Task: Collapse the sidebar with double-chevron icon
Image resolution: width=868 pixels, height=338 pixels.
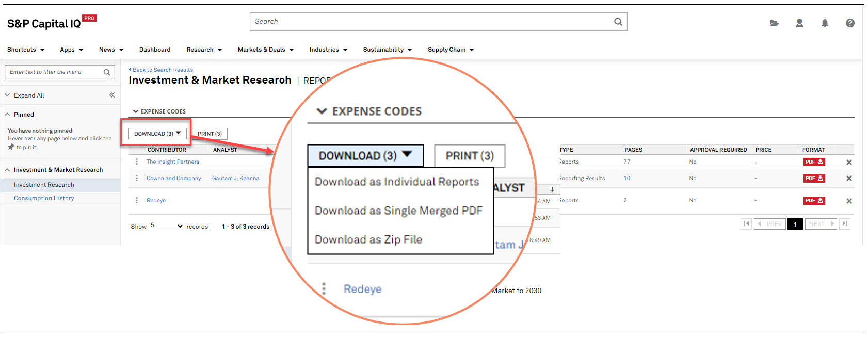Action: [112, 95]
